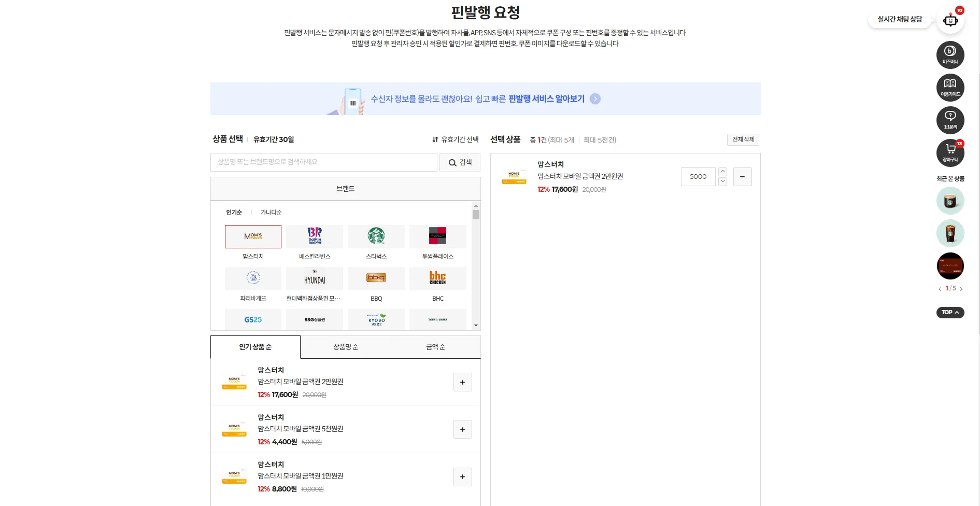Click the 비즈머니 sidebar icon
Viewport: 980px width, 506px height.
click(950, 54)
